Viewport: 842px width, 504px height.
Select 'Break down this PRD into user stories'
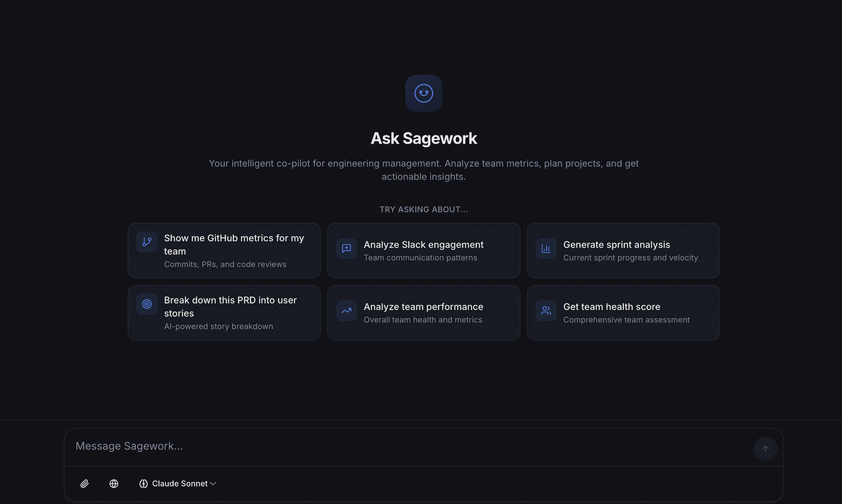[x=224, y=312]
